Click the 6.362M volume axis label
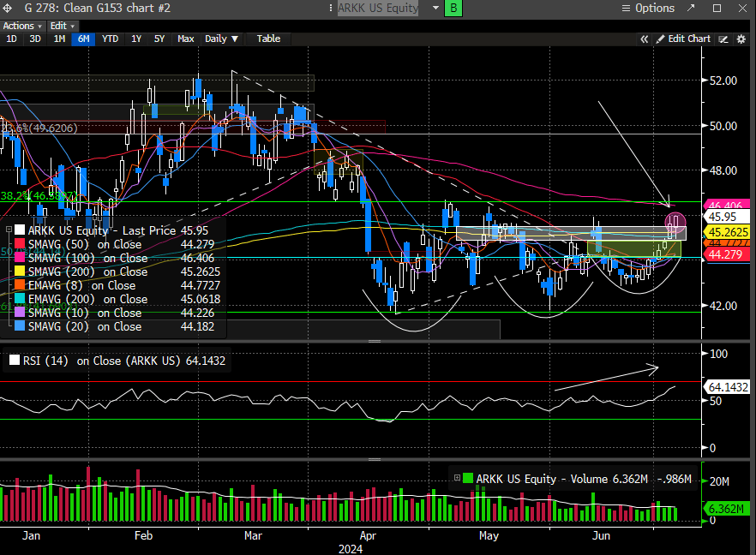This screenshot has width=756, height=555. [727, 509]
